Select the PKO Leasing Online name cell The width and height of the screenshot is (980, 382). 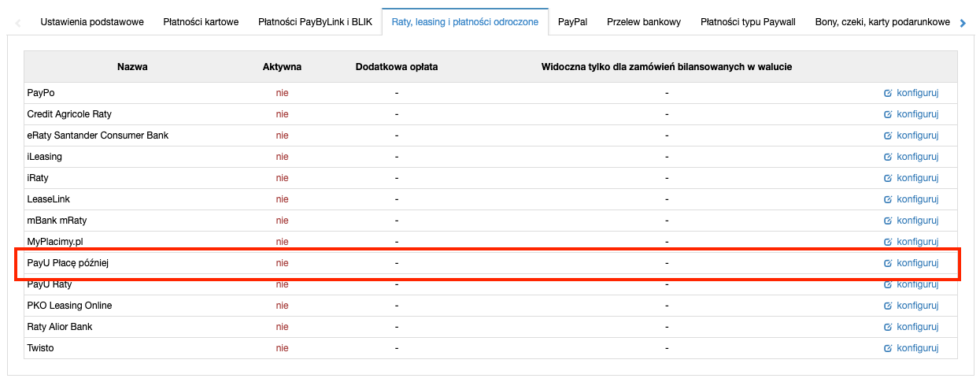click(69, 306)
